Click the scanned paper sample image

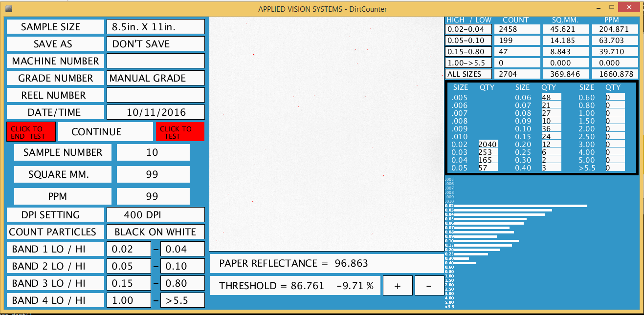326,134
